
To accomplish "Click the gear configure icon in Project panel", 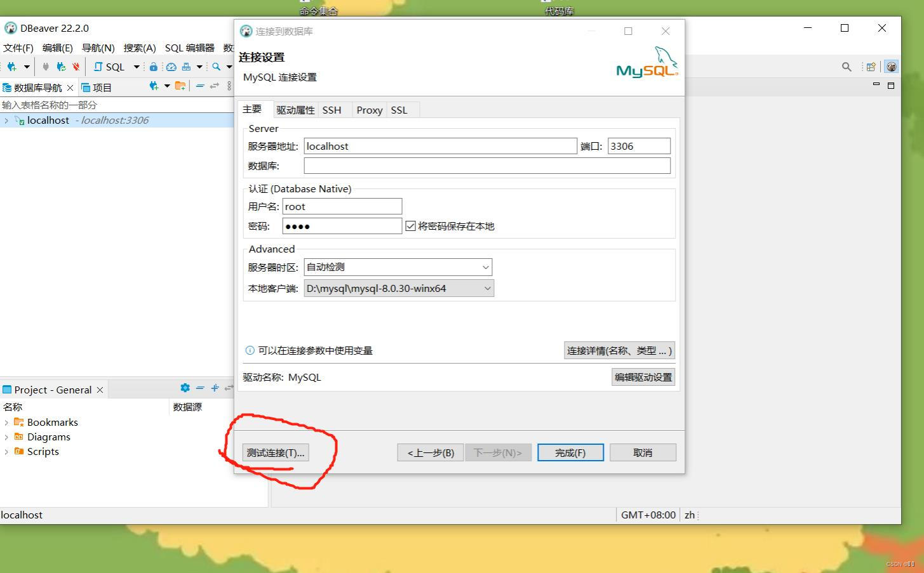I will tap(185, 388).
